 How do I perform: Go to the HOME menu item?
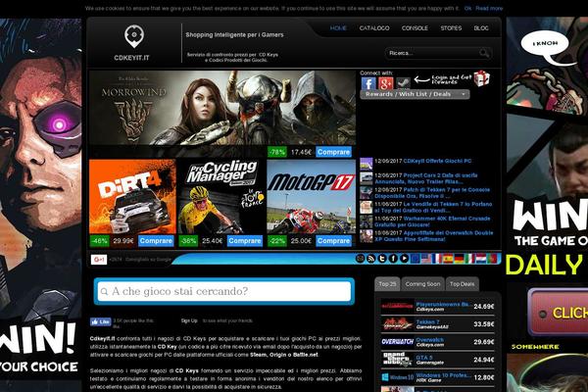pyautogui.click(x=338, y=28)
